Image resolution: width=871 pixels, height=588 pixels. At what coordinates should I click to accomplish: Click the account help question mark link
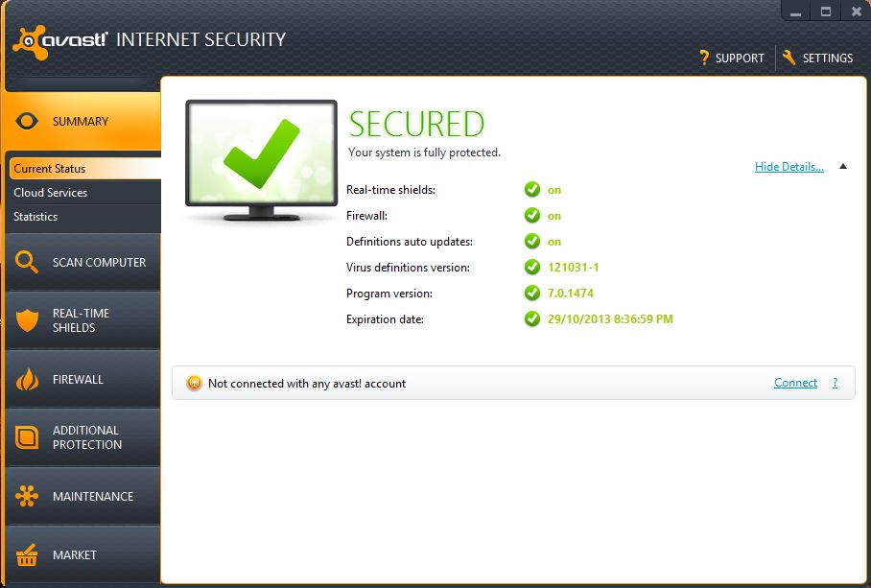click(x=835, y=383)
